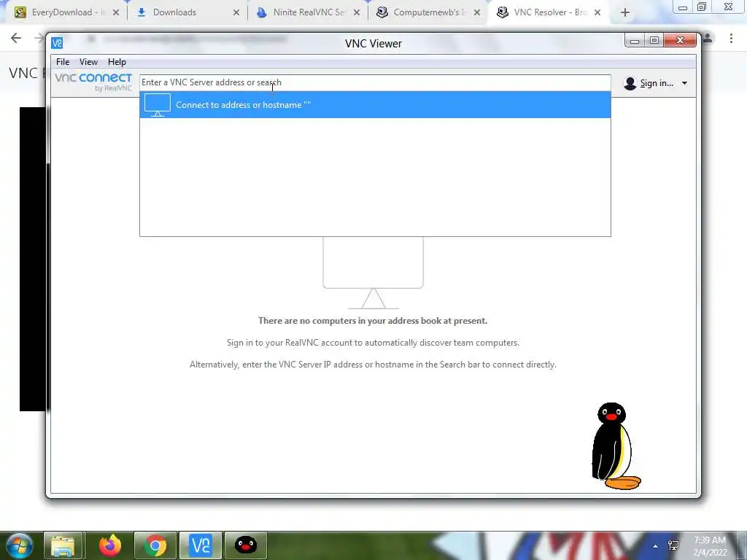This screenshot has height=560, width=747.
Task: Click the Ninite tab favicon
Action: [261, 12]
